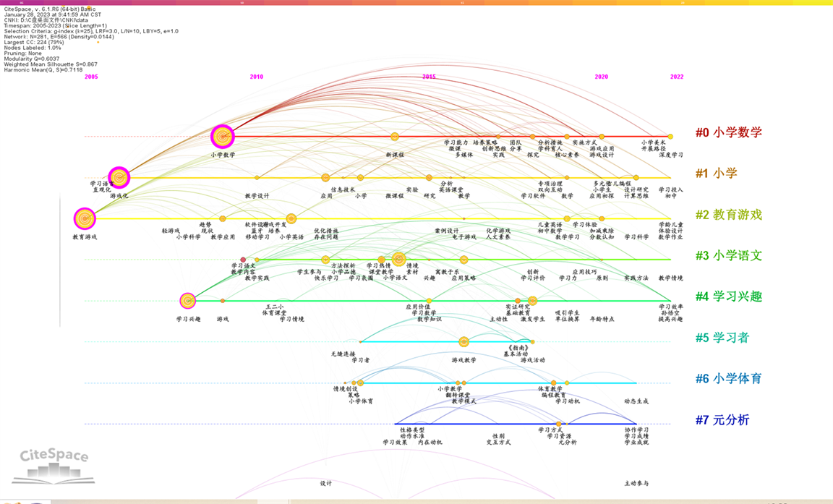This screenshot has width=833, height=504.
Task: Select the 2015 year marker
Action: 429,77
